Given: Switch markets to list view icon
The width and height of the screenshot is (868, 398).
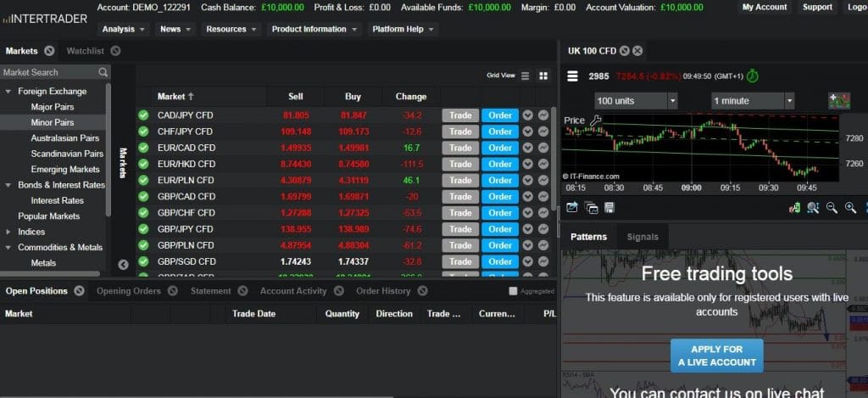Looking at the screenshot, I should (x=526, y=76).
